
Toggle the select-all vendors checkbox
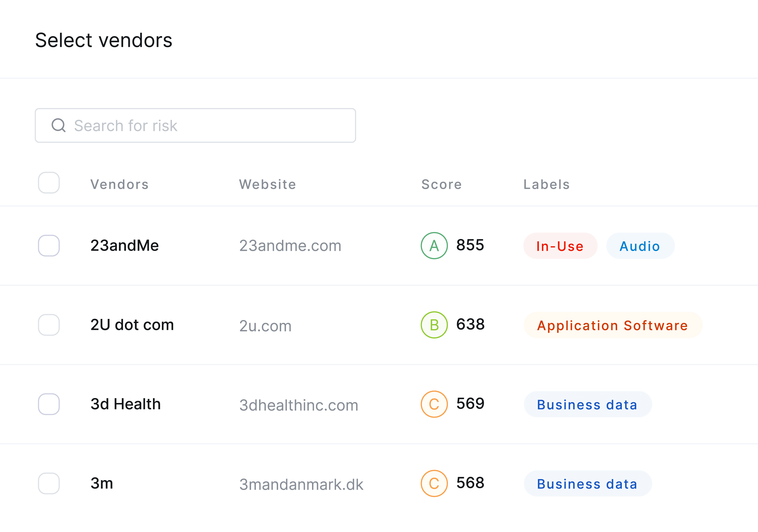49,183
